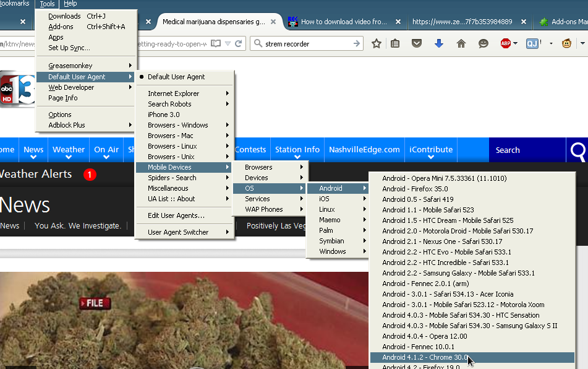Click Weather Alerts red badge

90,175
